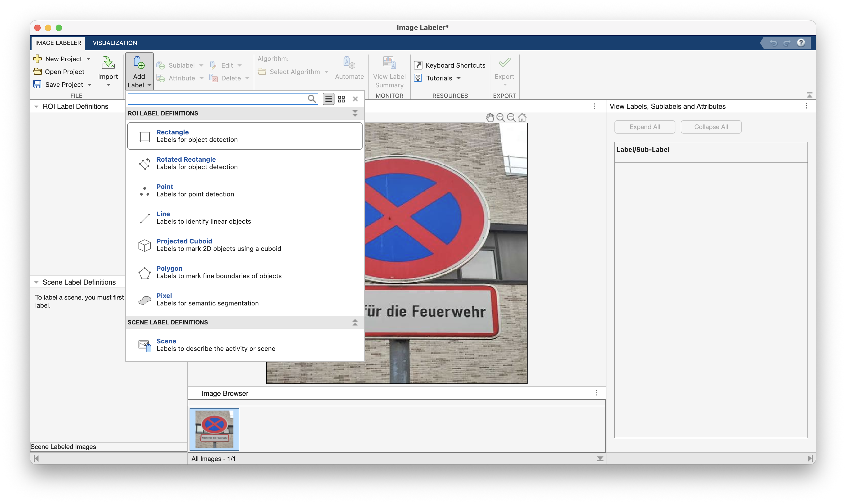Click the Home restore view icon
Screen dimensions: 846x504
522,118
